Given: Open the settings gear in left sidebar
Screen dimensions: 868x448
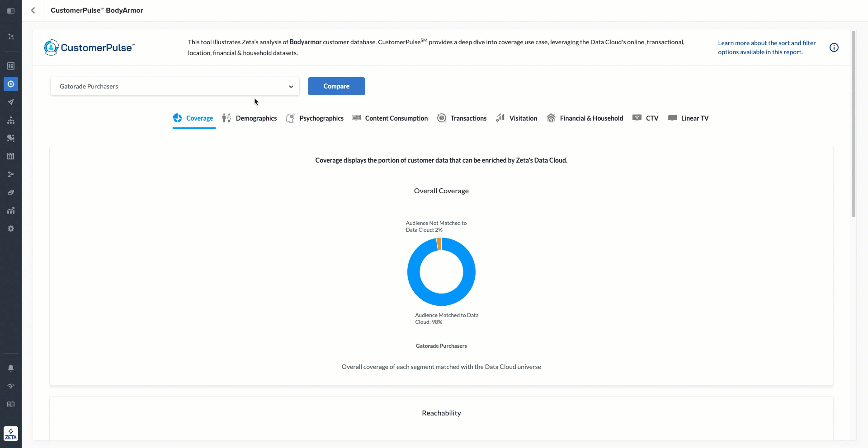Looking at the screenshot, I should tap(11, 229).
